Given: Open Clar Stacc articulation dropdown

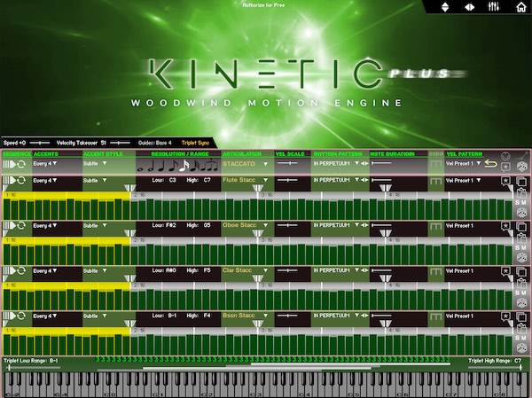Looking at the screenshot, I should (x=245, y=270).
